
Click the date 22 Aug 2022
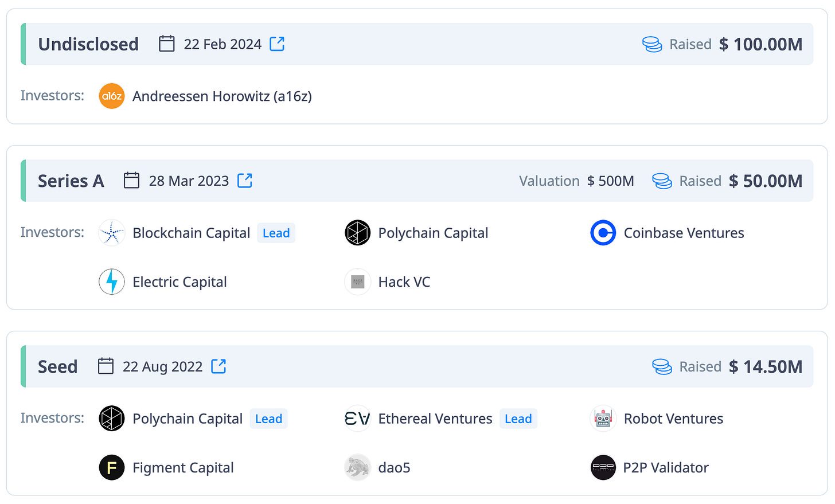pos(162,366)
